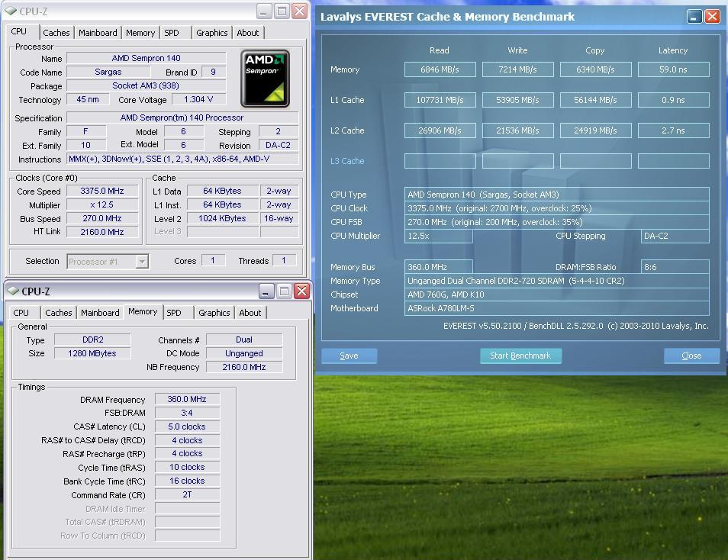
Task: Click the empty L3 Cache Read field
Action: (440, 161)
